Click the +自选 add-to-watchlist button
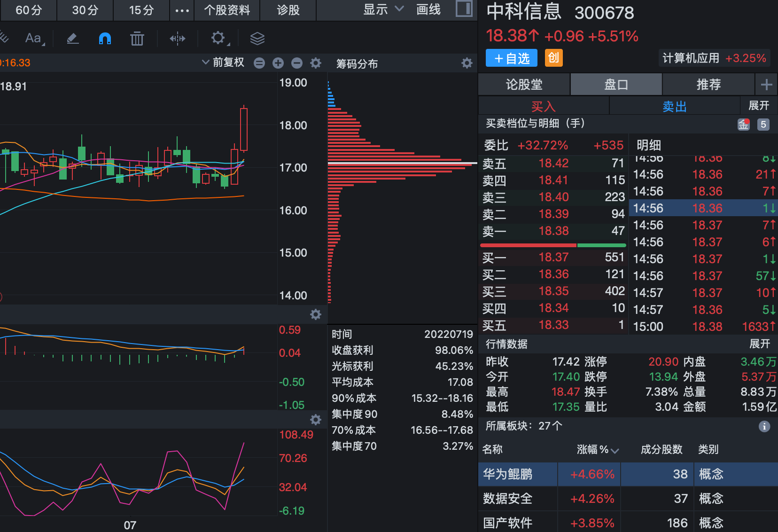This screenshot has height=532, width=778. pos(511,58)
